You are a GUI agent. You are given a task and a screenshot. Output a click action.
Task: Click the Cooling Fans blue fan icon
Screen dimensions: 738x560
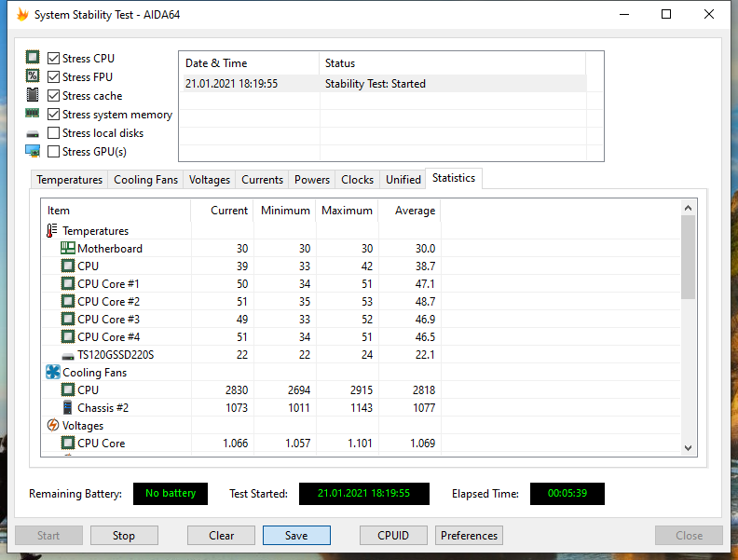(x=53, y=372)
